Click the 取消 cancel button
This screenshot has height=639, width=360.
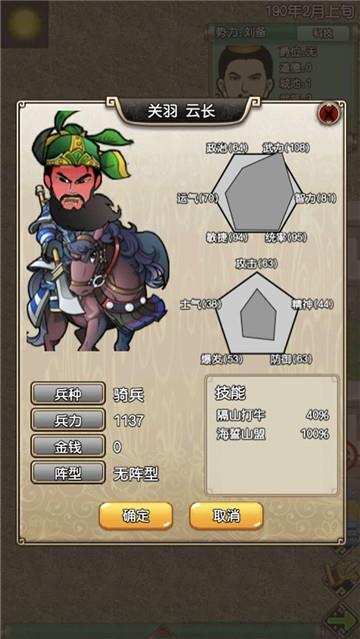(x=226, y=516)
